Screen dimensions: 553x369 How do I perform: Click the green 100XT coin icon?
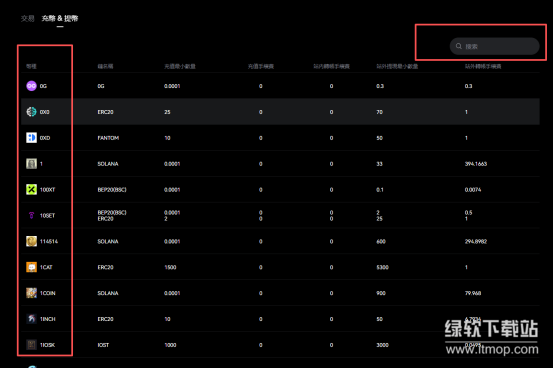pyautogui.click(x=31, y=189)
